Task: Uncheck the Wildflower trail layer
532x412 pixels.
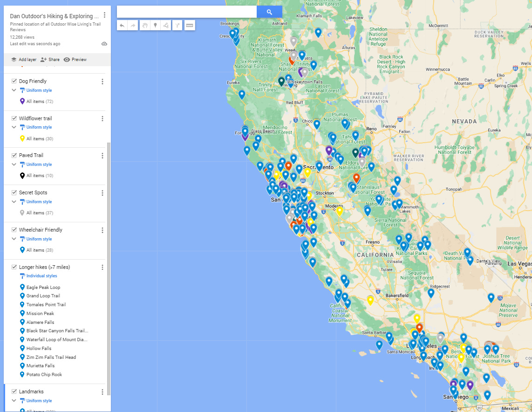Action: click(14, 118)
